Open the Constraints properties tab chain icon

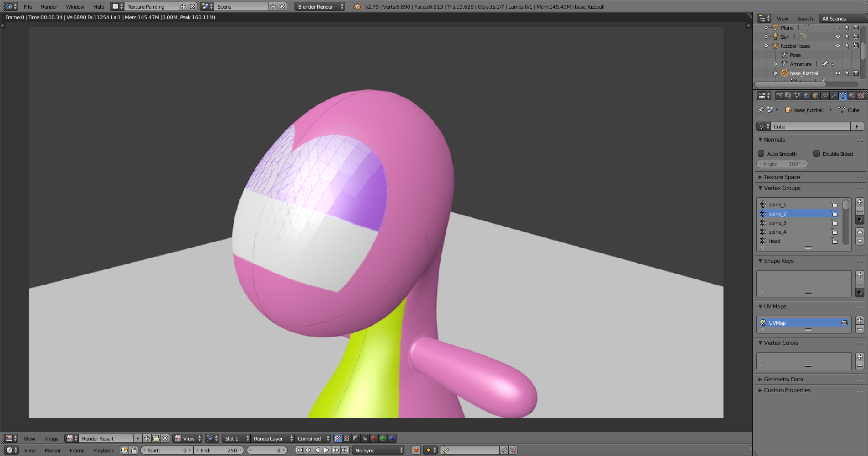825,96
